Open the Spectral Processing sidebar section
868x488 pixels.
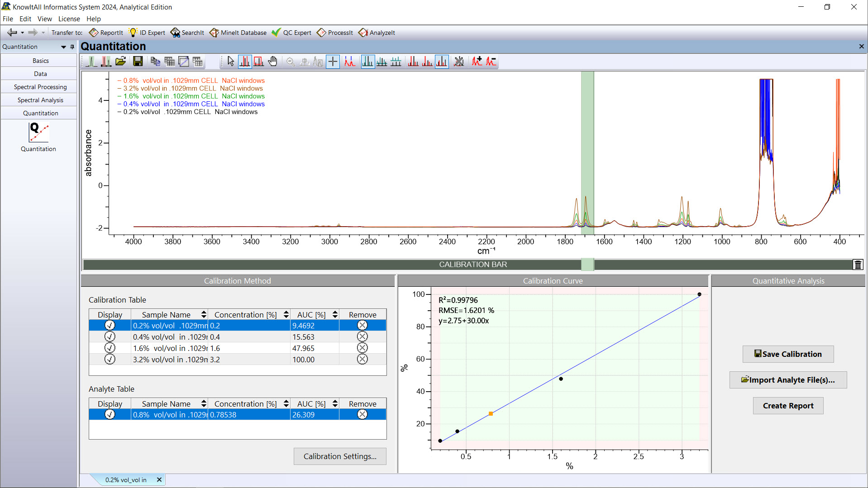(x=40, y=87)
